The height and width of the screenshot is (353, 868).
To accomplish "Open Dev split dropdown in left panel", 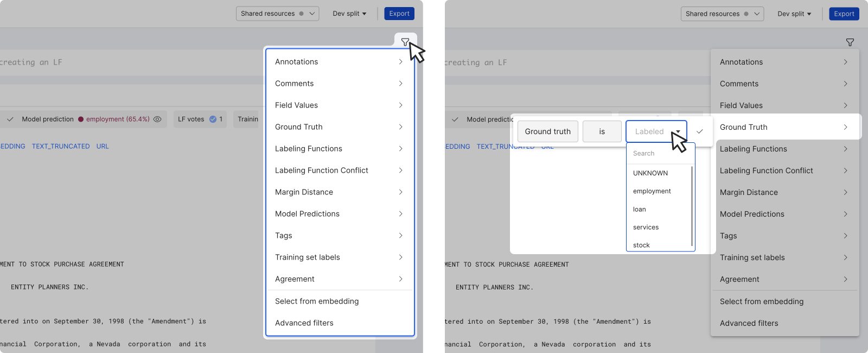I will tap(349, 14).
